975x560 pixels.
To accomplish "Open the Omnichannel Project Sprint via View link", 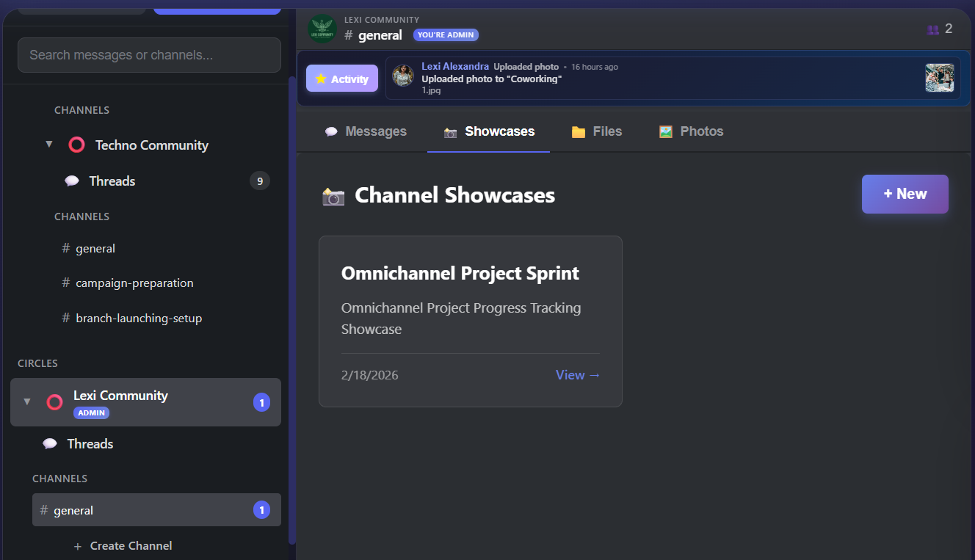I will pyautogui.click(x=578, y=374).
